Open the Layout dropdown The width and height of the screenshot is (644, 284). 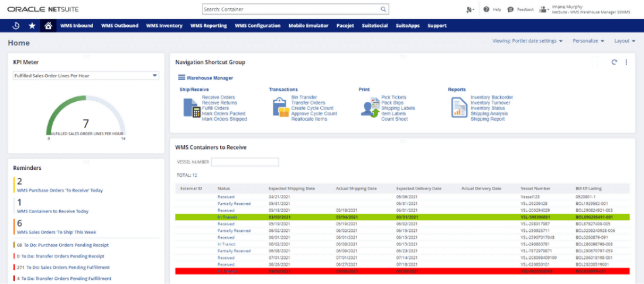[x=625, y=41]
